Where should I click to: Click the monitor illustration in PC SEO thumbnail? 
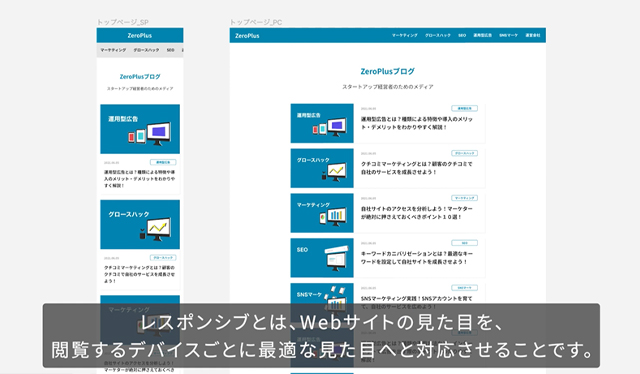click(337, 258)
